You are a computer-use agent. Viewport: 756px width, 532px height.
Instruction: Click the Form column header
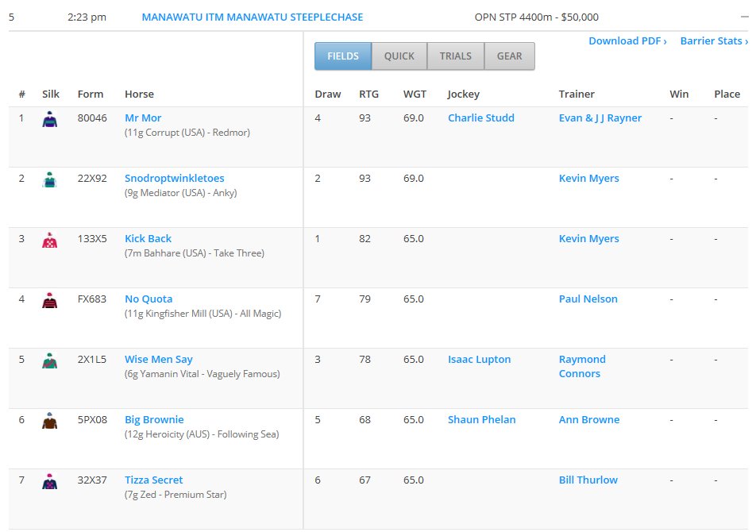coord(91,94)
